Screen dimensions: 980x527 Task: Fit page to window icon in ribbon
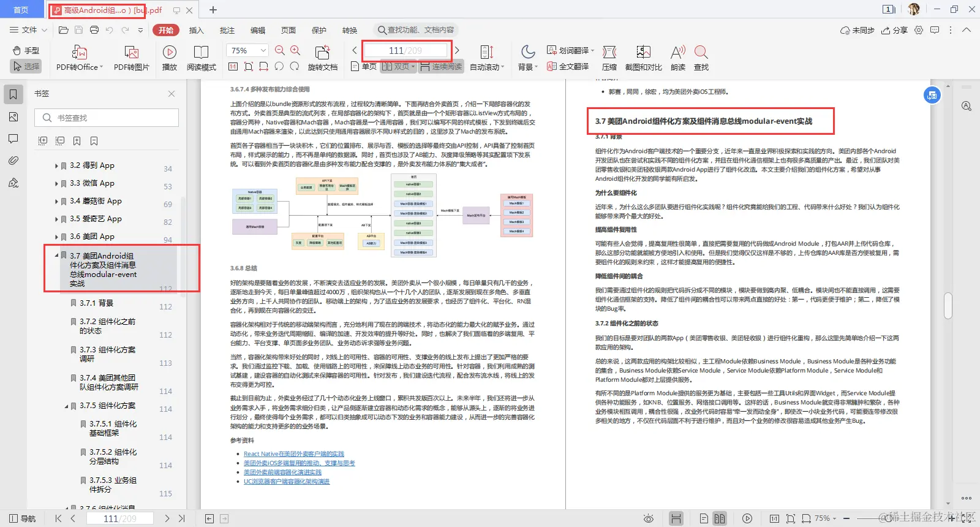249,66
